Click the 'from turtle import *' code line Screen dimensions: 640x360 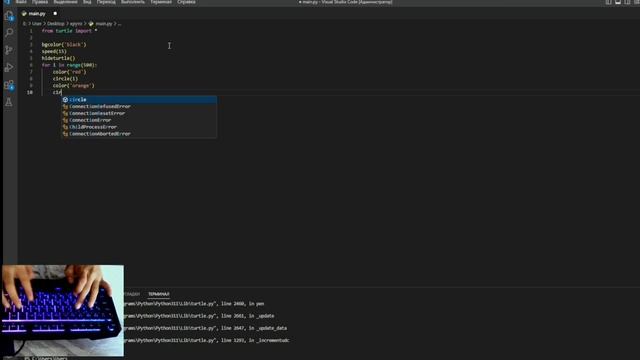(69, 31)
